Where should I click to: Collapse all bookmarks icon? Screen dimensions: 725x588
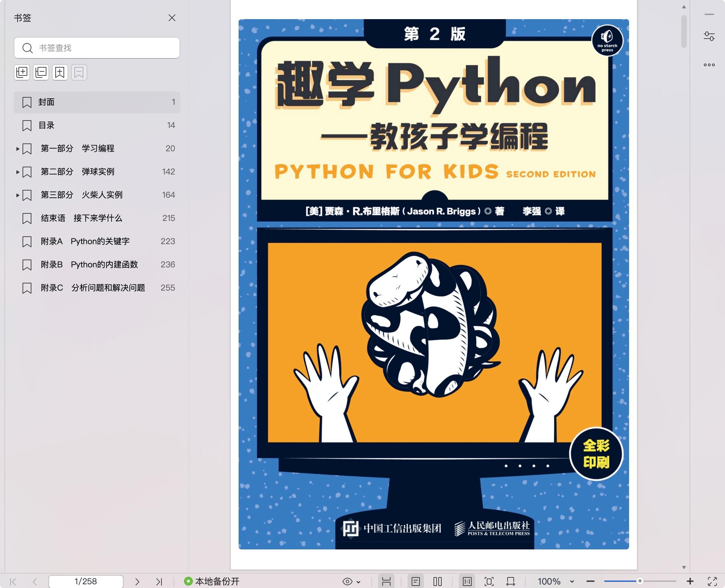[41, 72]
